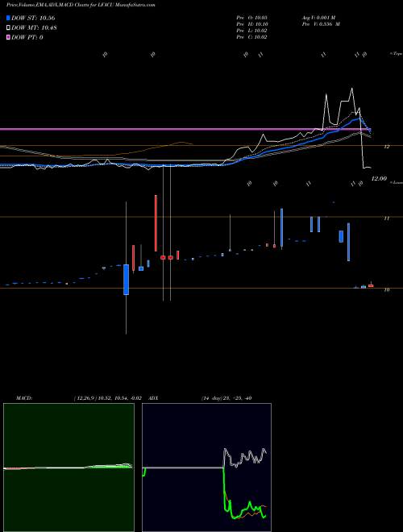Click the MACD parameters '(12,26,9) 10.52, 10.54, -0.02'
The height and width of the screenshot is (532, 403).
tap(108, 398)
